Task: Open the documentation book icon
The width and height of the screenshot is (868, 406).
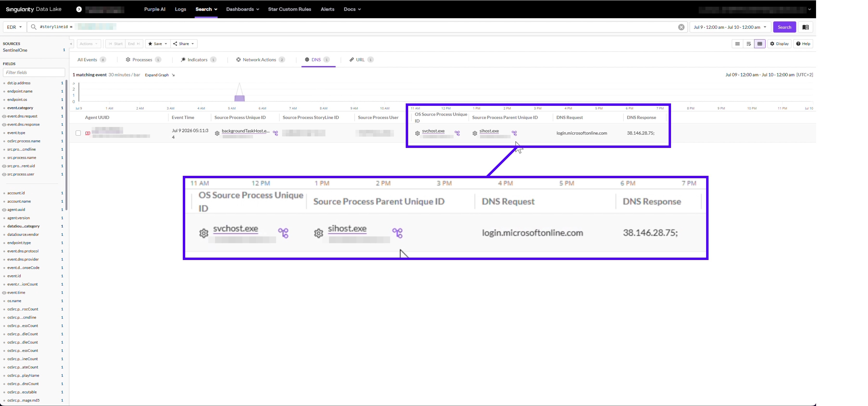Action: pyautogui.click(x=805, y=27)
